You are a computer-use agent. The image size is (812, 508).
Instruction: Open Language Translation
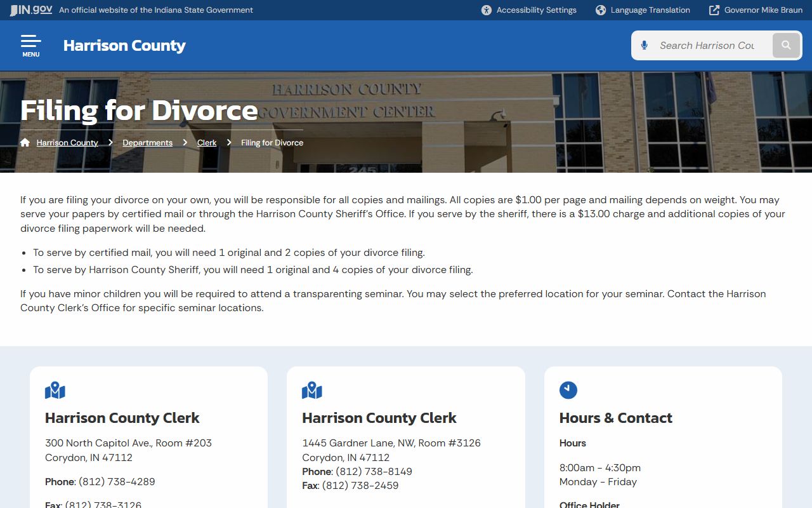643,10
